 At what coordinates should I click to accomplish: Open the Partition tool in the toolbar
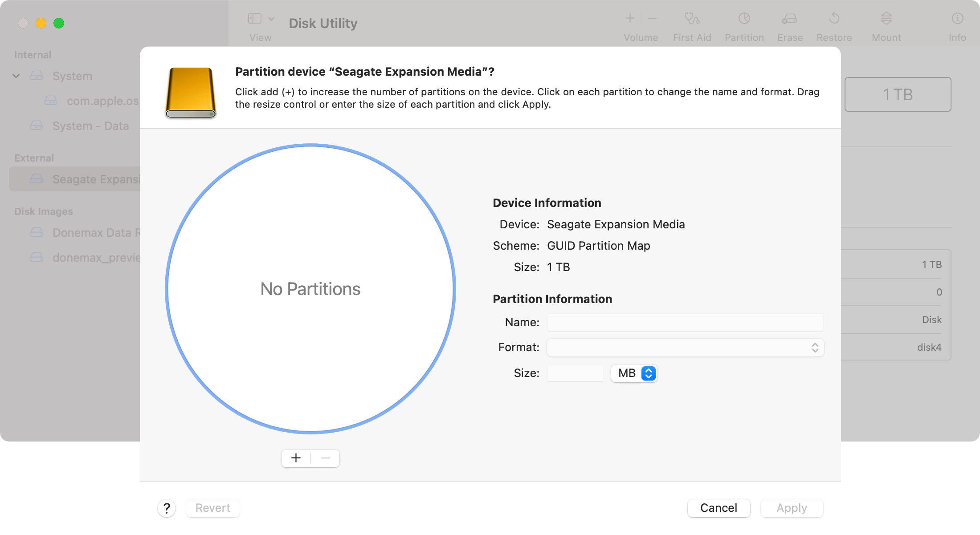click(x=743, y=24)
